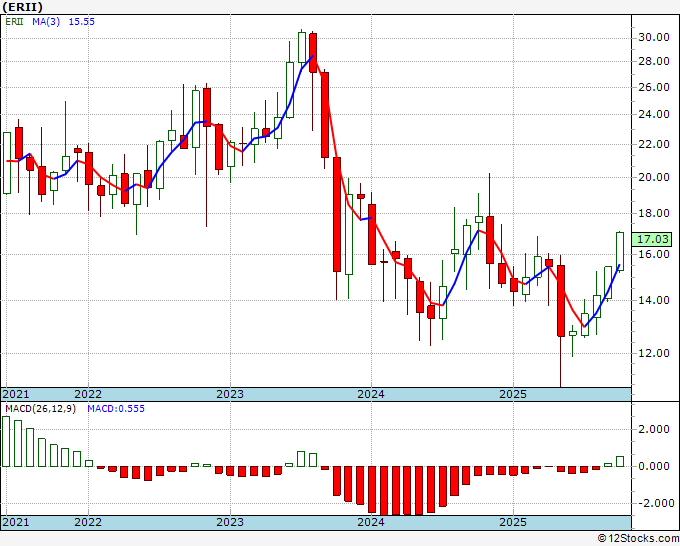The image size is (680, 546).
Task: Click the 16.00 price axis label
Action: [x=654, y=254]
